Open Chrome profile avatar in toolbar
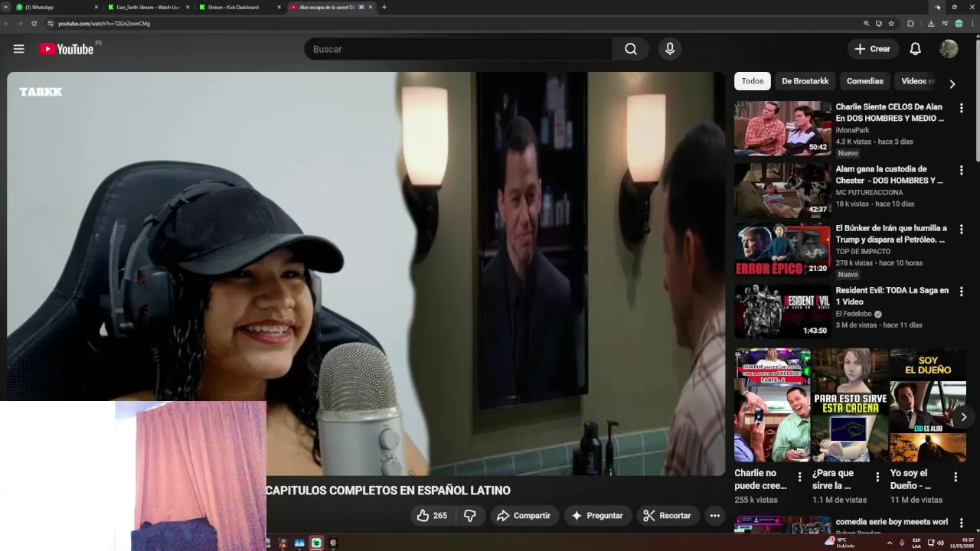Screen dimensions: 980x551 click(x=959, y=24)
